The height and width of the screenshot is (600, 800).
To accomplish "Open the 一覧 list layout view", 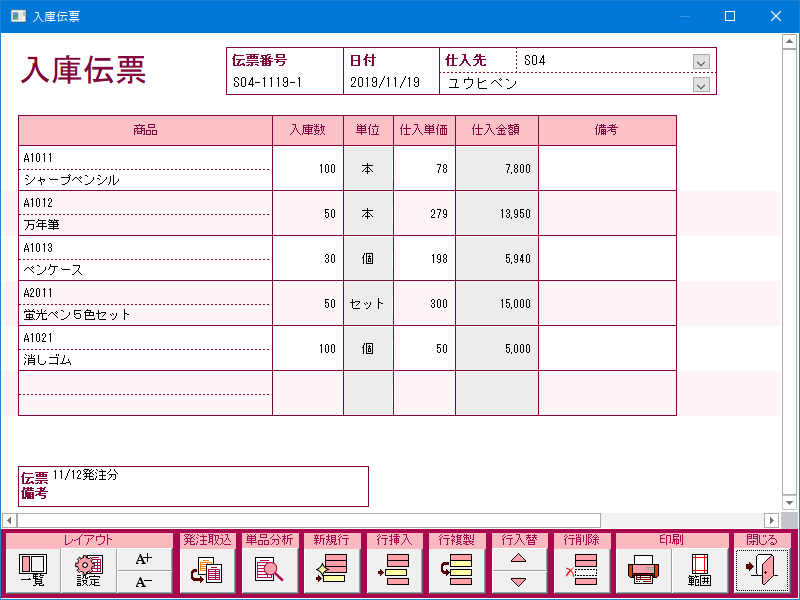I will [x=33, y=571].
